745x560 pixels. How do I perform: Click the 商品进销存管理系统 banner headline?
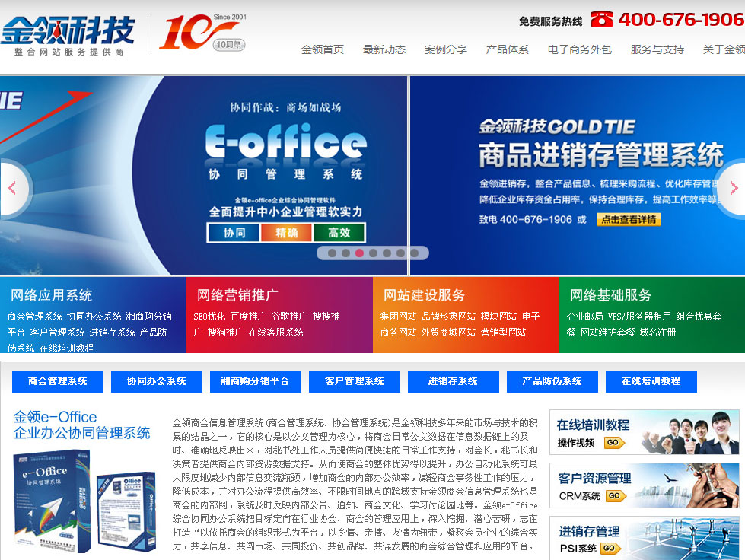tap(601, 155)
